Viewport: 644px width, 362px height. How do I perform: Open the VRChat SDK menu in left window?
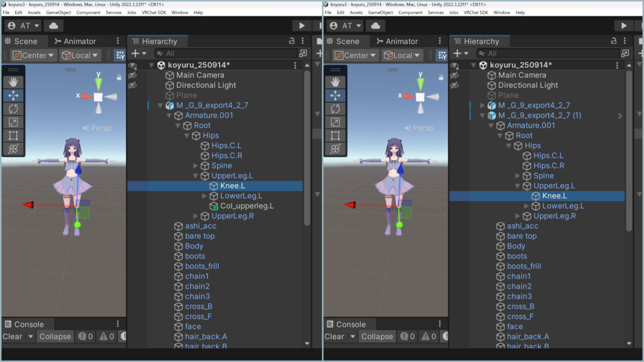[153, 13]
